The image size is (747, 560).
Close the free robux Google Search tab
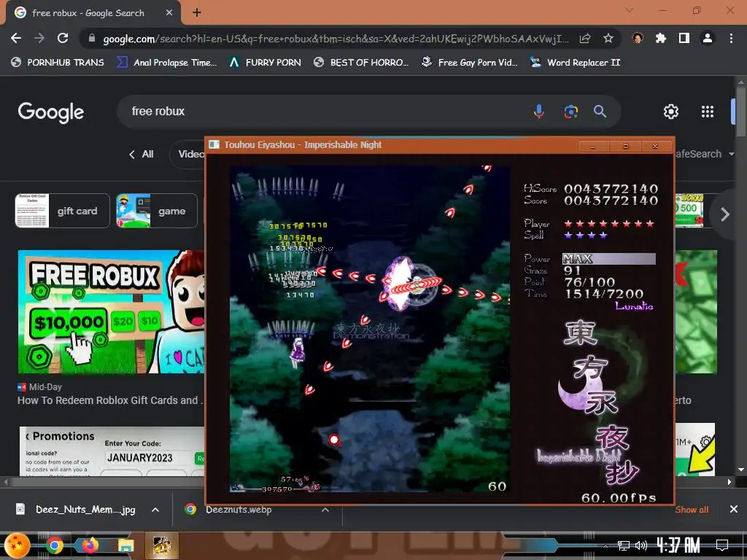click(x=169, y=13)
